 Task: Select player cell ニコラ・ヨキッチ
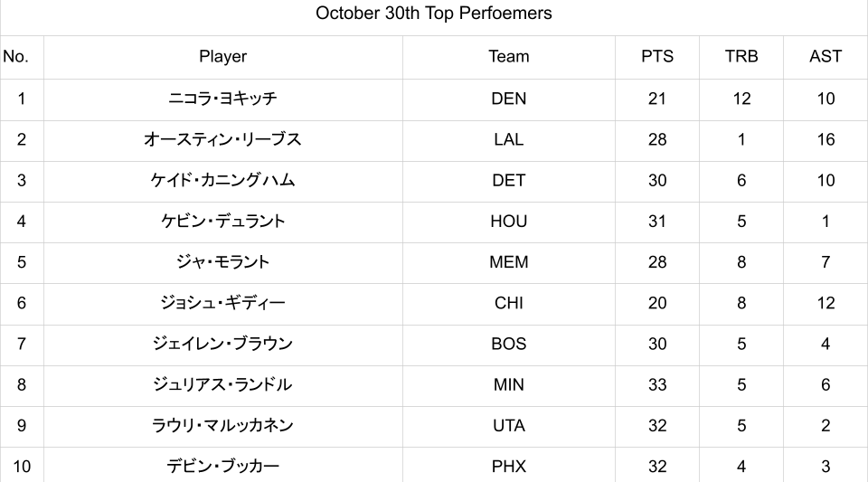222,99
